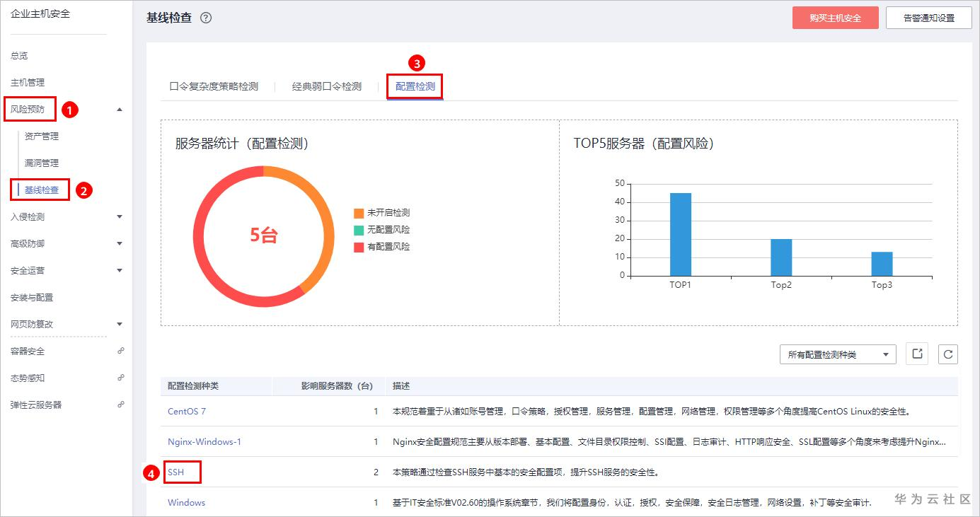
Task: Click the link icon next to 弹性云服务器
Action: 120,405
